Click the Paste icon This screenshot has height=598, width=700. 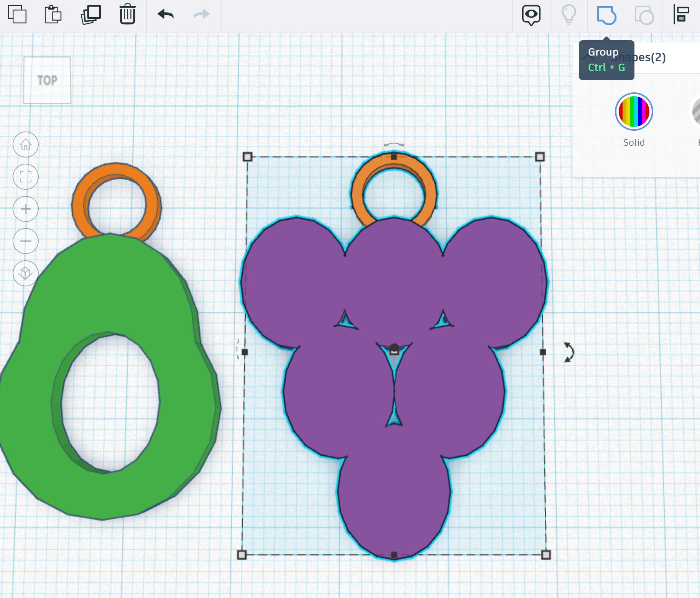tap(53, 15)
